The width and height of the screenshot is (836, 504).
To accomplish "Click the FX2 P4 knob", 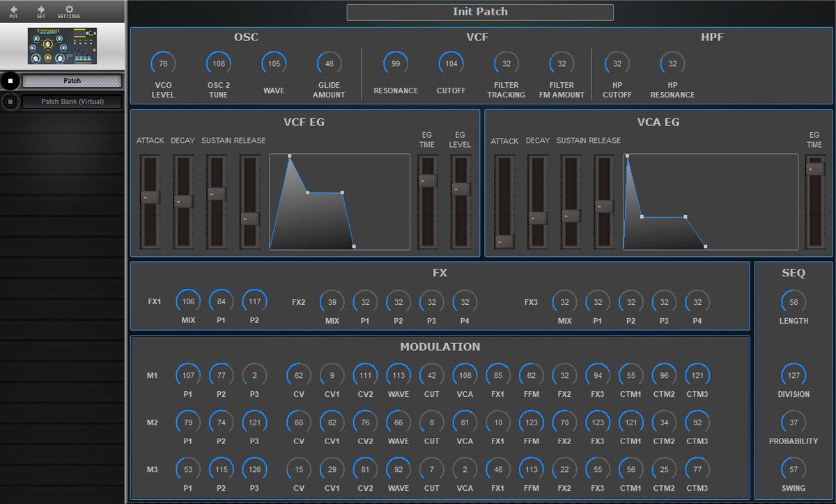I will [465, 302].
